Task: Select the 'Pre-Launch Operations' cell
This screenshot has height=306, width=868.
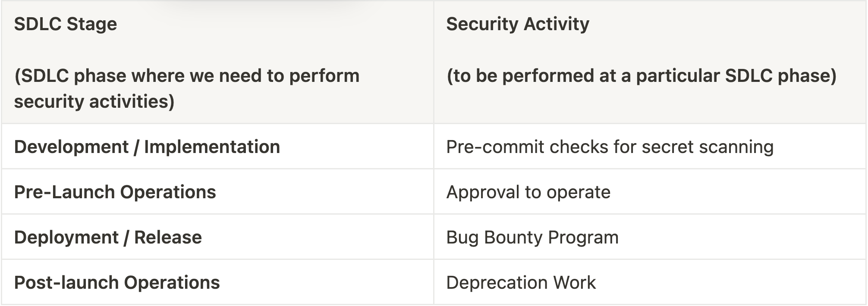Action: (x=115, y=192)
